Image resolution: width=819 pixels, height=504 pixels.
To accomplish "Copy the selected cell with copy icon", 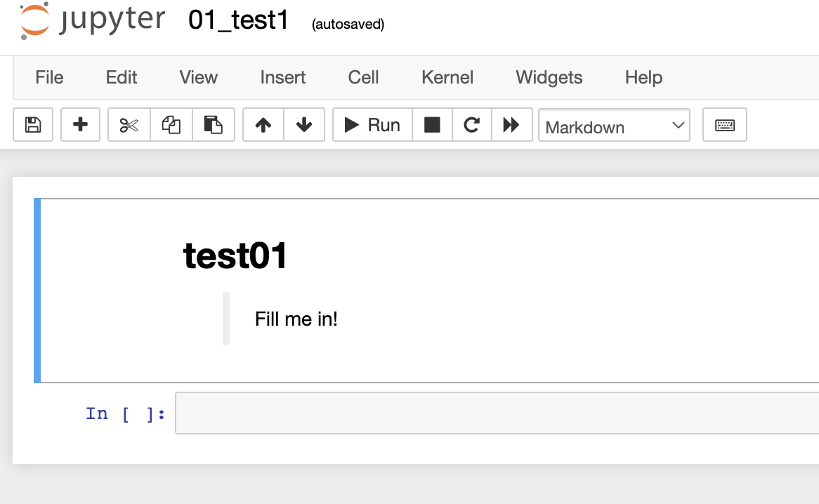I will pos(171,124).
